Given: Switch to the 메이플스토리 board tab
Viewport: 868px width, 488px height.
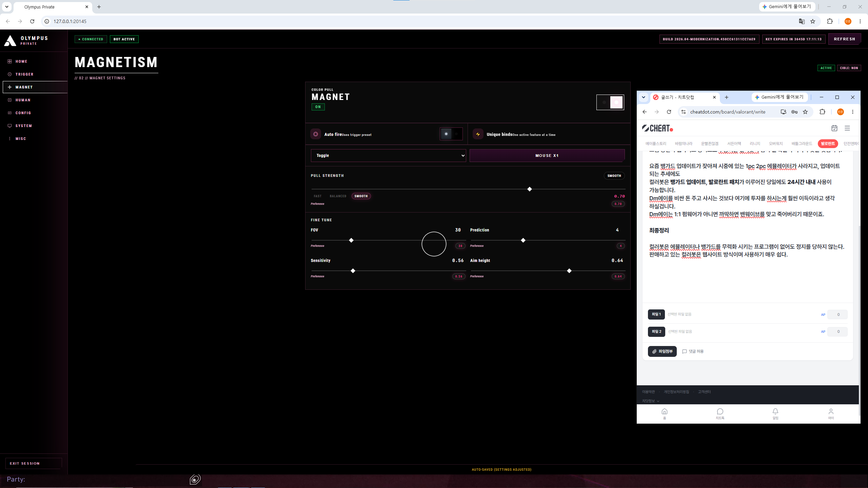Looking at the screenshot, I should pos(656,144).
